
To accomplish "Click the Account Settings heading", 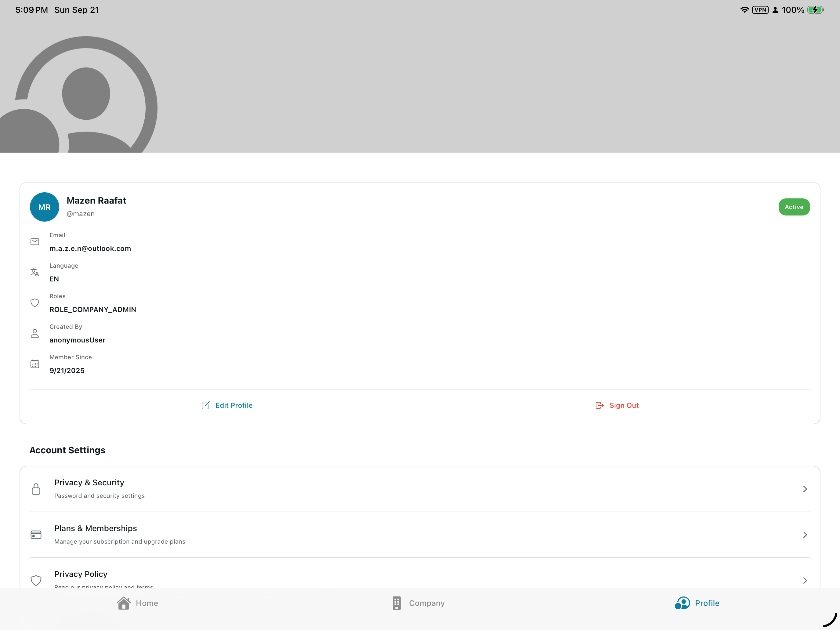I will (x=67, y=450).
